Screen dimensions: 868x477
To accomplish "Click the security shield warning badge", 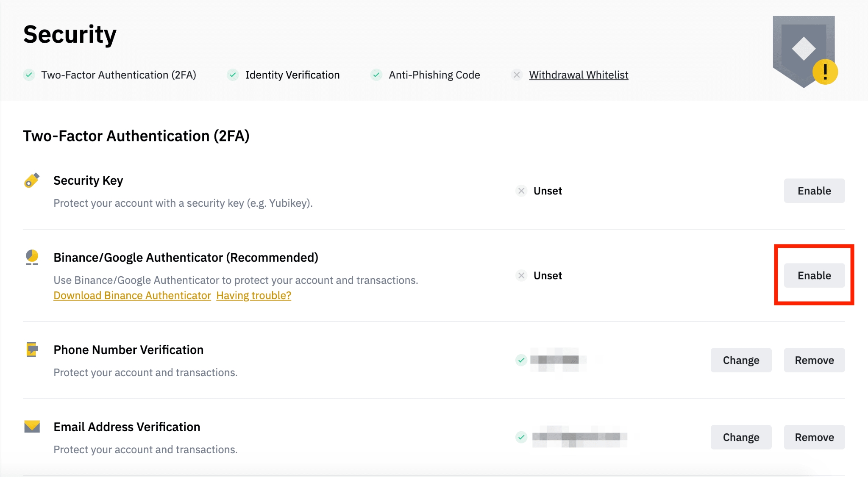I will point(824,72).
